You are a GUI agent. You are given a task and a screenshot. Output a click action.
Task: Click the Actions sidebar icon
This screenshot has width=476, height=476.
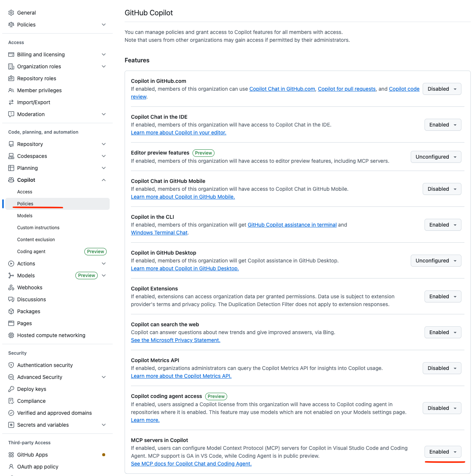click(x=11, y=264)
